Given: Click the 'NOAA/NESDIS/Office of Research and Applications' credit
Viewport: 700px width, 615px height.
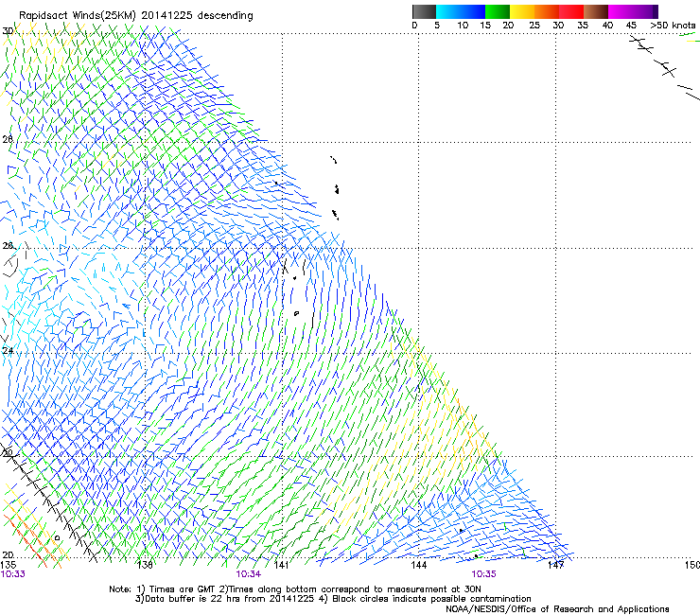Looking at the screenshot, I should coord(557,609).
